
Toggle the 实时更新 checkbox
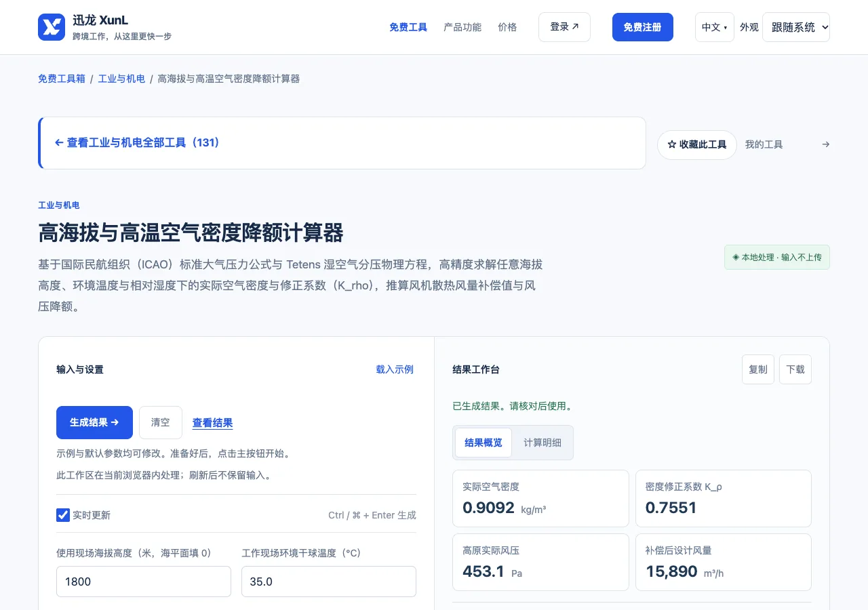click(x=63, y=515)
